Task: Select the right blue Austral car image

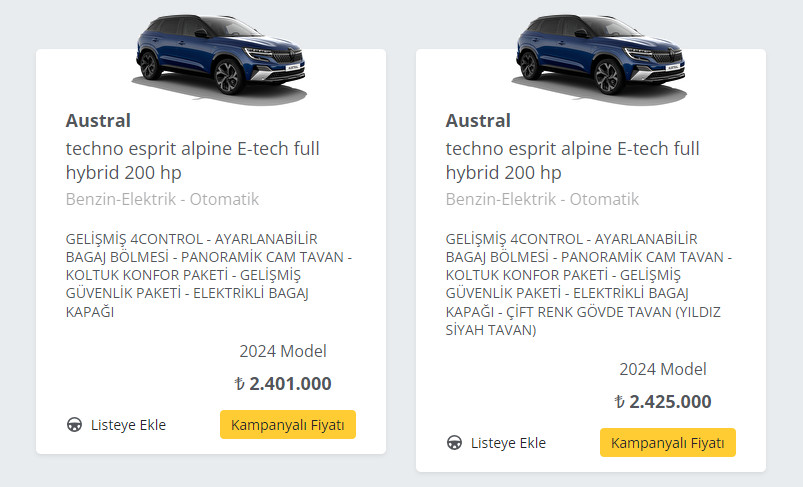Action: (600, 59)
